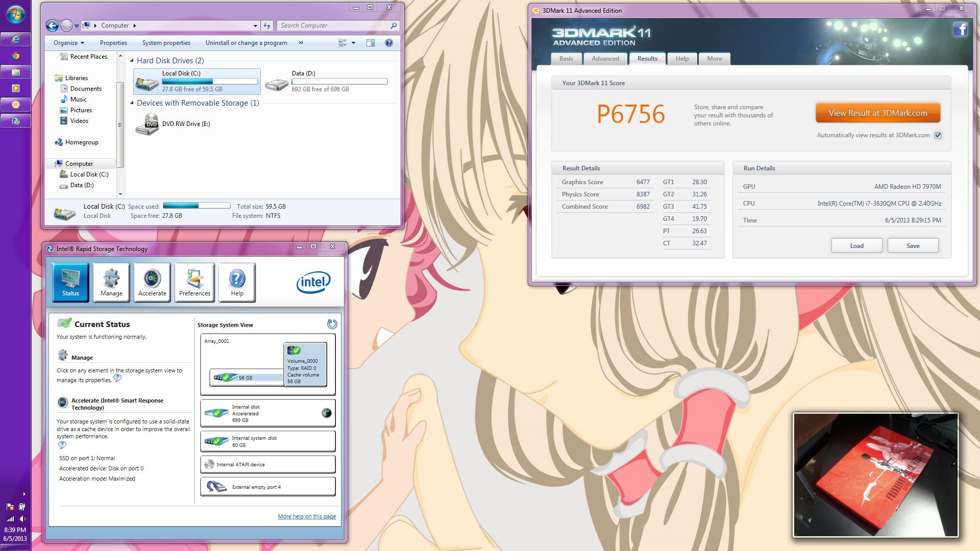Image resolution: width=980 pixels, height=551 pixels.
Task: Open the Accelerate section icon
Action: [x=152, y=282]
